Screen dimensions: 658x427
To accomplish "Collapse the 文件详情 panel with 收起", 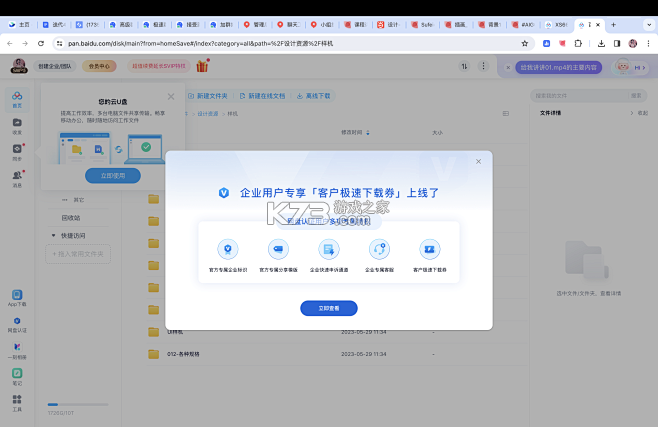I will [639, 113].
